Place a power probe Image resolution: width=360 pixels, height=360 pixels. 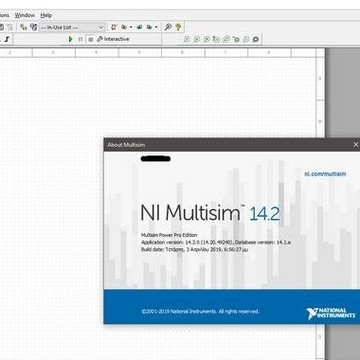pyautogui.click(x=207, y=39)
